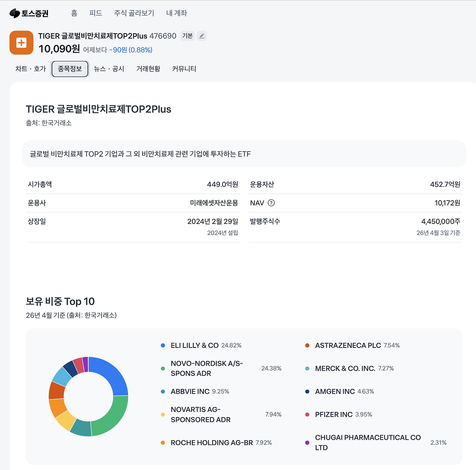Viewport: 476px width, 470px height.
Task: Click NOVO-NORDISK A/S-SPONS ADR holding name
Action: pyautogui.click(x=207, y=368)
